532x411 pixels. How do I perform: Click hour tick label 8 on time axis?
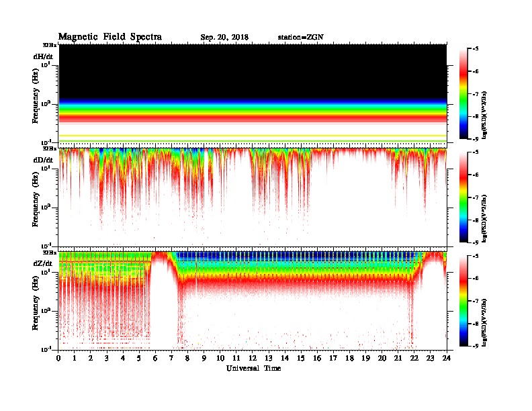[x=187, y=358]
